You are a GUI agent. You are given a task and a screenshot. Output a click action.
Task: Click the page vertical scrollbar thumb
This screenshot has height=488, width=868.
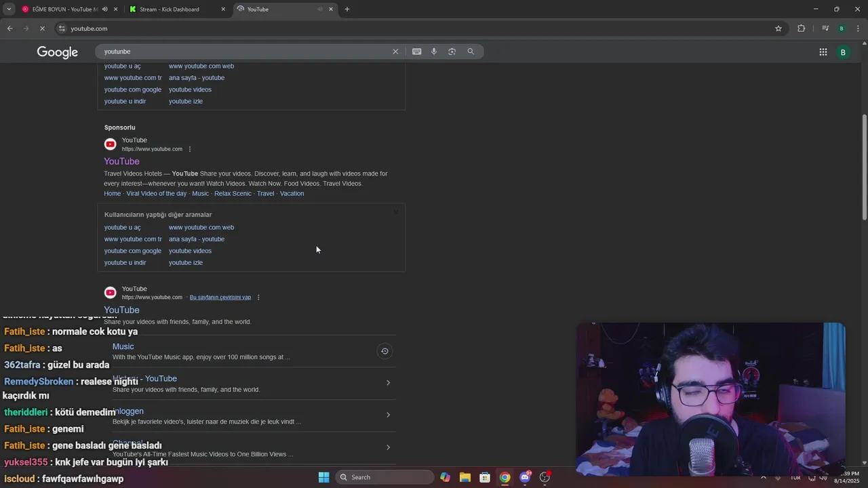[864, 167]
